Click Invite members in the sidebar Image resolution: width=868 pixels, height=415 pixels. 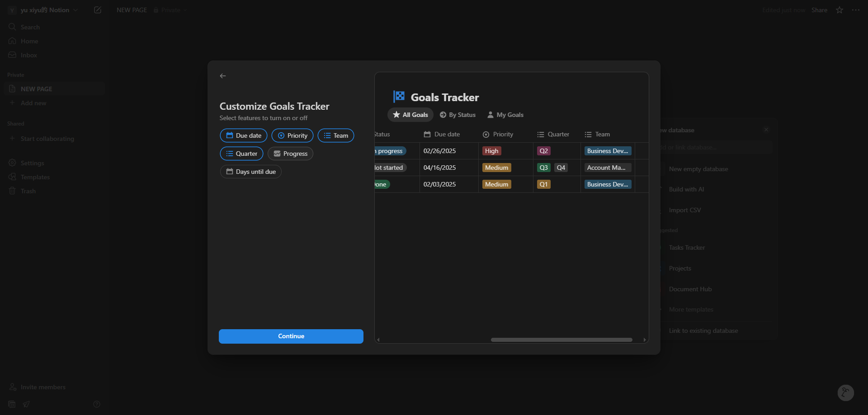click(x=38, y=387)
